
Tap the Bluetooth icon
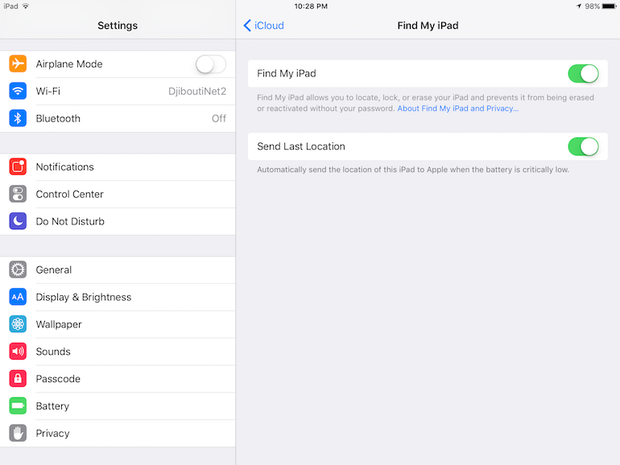pyautogui.click(x=18, y=118)
